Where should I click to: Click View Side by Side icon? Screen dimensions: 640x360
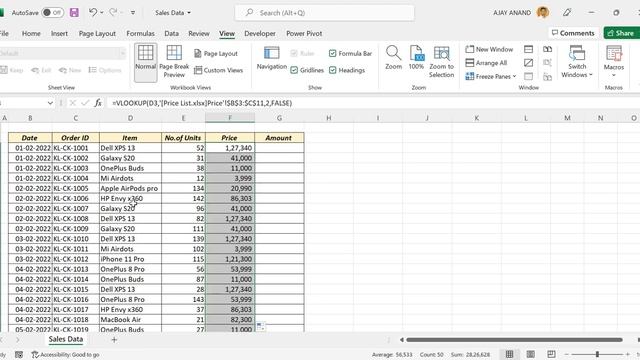547,49
